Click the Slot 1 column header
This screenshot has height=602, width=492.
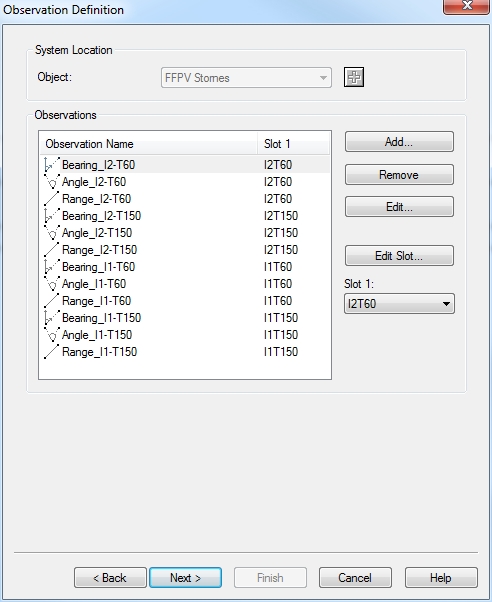click(x=293, y=144)
